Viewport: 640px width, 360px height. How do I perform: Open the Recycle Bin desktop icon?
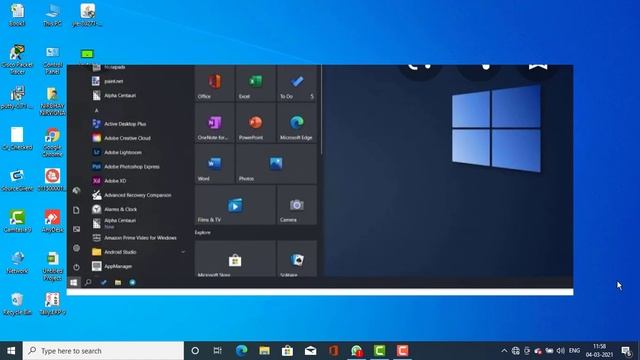click(x=17, y=304)
